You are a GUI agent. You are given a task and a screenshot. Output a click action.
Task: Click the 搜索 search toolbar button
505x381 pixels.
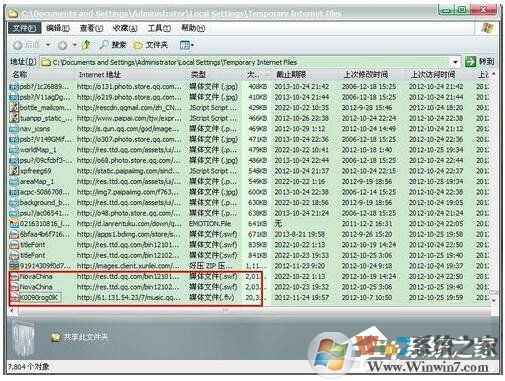point(113,45)
